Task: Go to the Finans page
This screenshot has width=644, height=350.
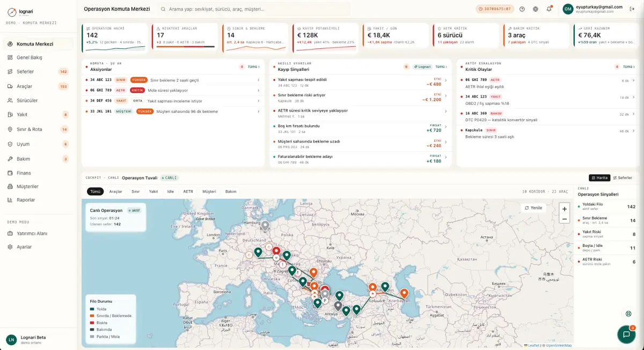Action: pos(38,173)
